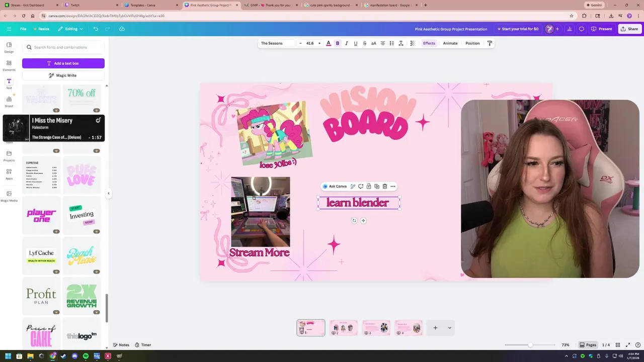The height and width of the screenshot is (362, 644).
Task: Open the Brand panel in sidebar
Action: tap(9, 102)
